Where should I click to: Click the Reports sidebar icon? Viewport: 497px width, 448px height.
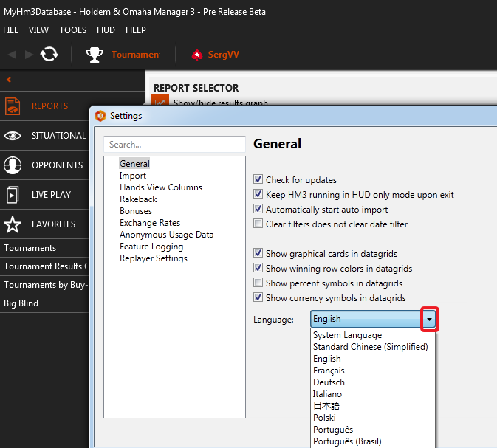coord(13,106)
